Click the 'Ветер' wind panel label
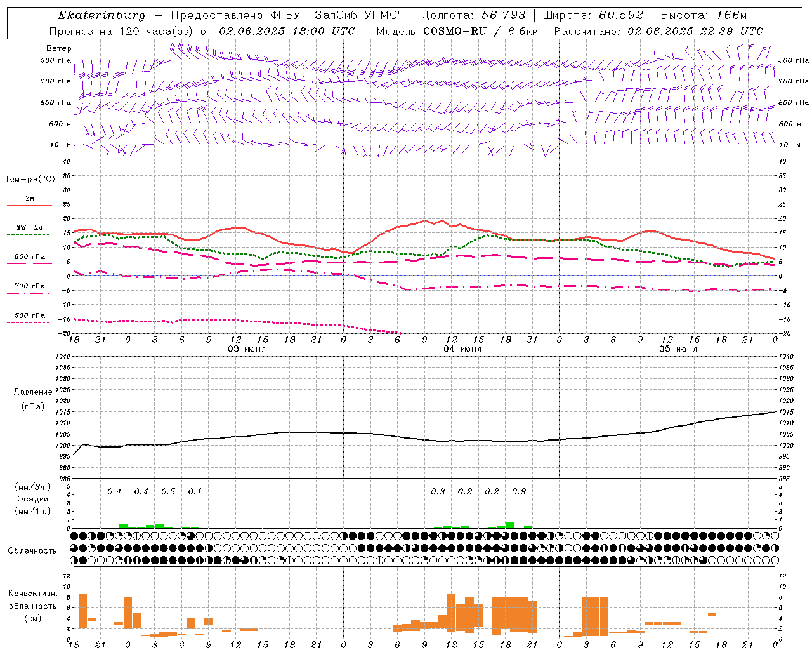 (59, 48)
